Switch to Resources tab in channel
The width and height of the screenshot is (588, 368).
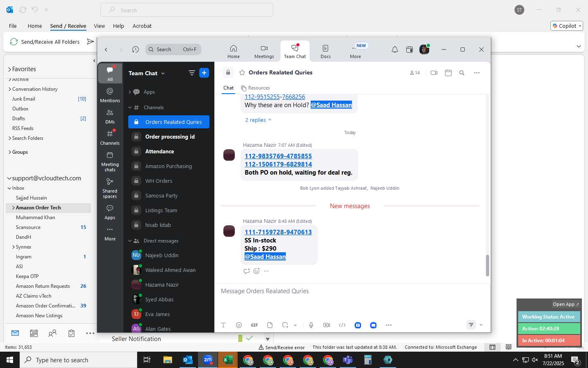point(255,88)
